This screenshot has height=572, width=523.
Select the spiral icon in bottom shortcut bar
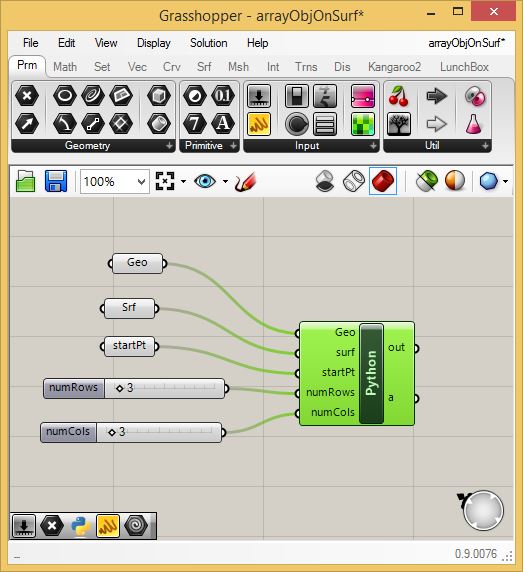click(x=136, y=526)
